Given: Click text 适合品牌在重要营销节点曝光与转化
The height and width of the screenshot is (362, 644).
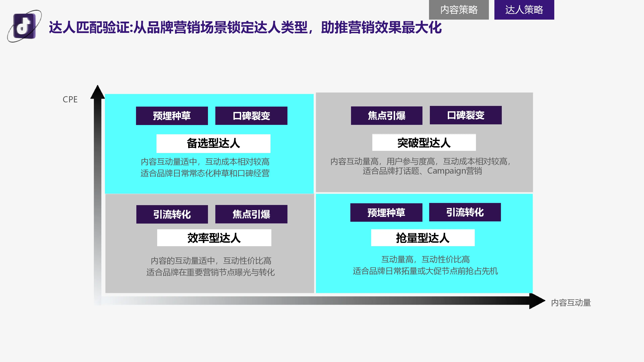Looking at the screenshot, I should point(210,272).
